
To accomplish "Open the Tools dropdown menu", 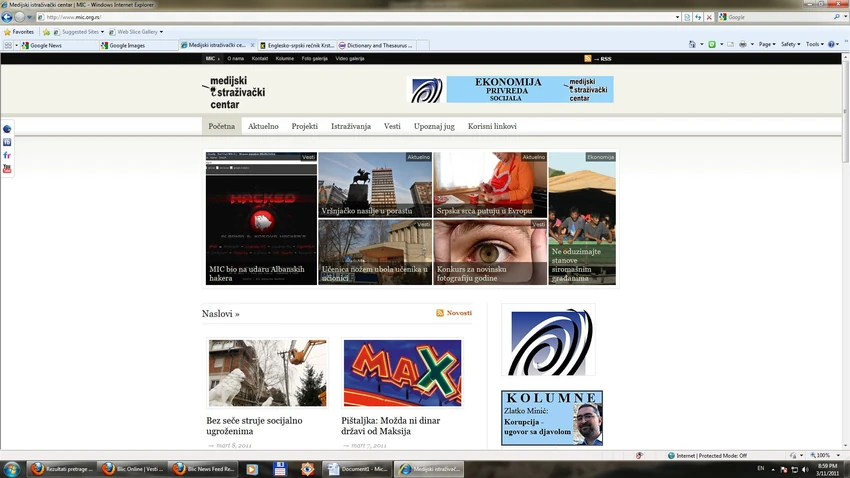I will coord(814,44).
